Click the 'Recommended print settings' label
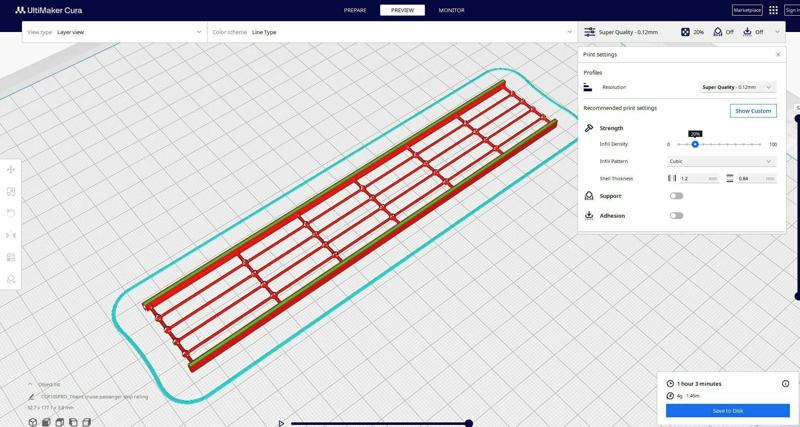This screenshot has height=427, width=800. [x=620, y=108]
